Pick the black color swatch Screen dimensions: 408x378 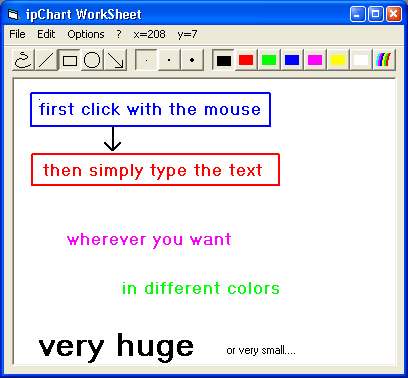point(224,60)
